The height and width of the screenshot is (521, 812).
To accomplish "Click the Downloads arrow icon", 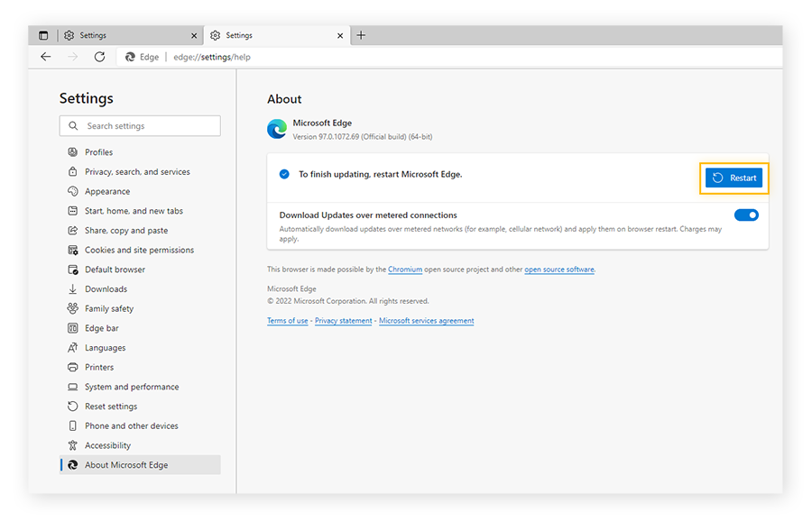I will [x=72, y=289].
